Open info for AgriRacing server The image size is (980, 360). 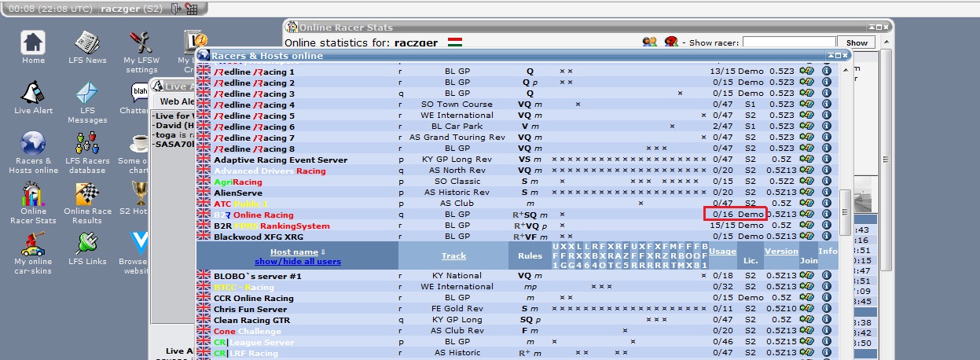pyautogui.click(x=827, y=182)
